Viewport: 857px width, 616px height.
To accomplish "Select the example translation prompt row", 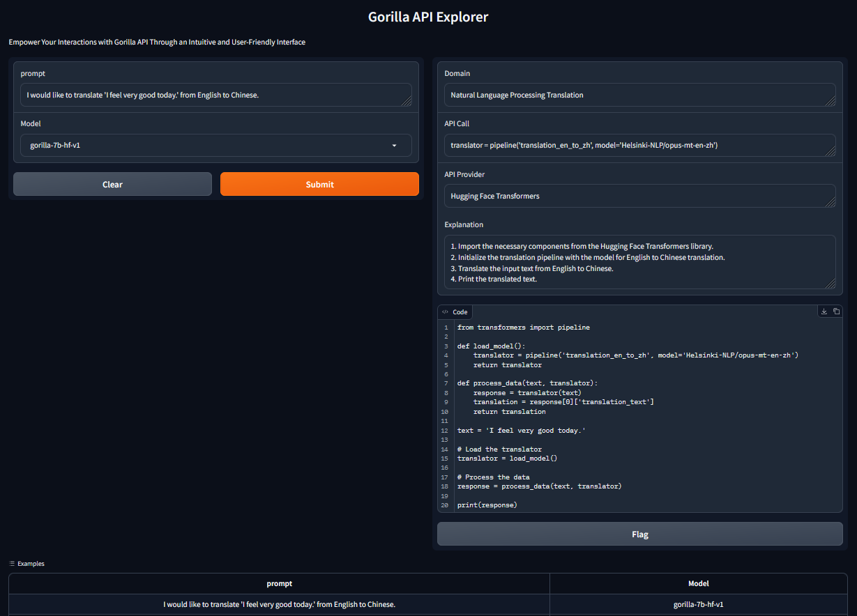I will (x=278, y=604).
